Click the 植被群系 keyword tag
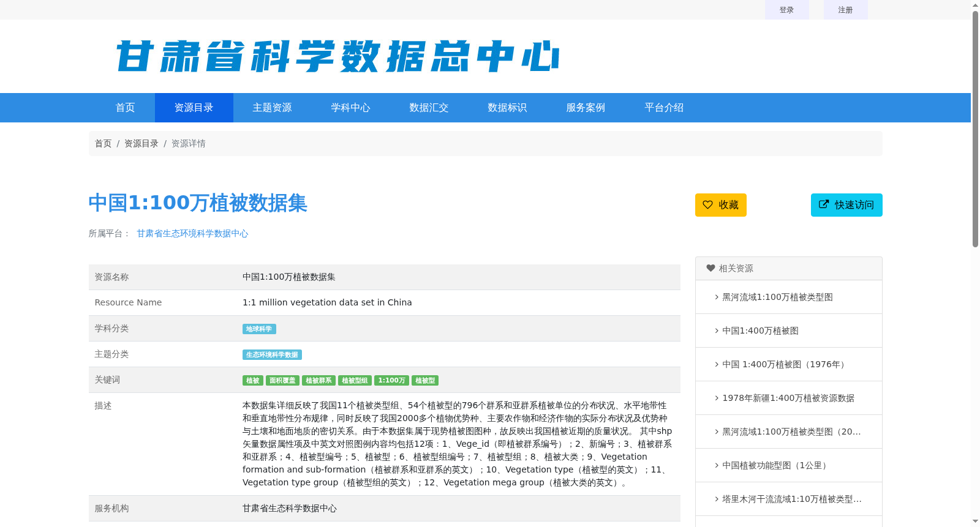 pos(318,380)
